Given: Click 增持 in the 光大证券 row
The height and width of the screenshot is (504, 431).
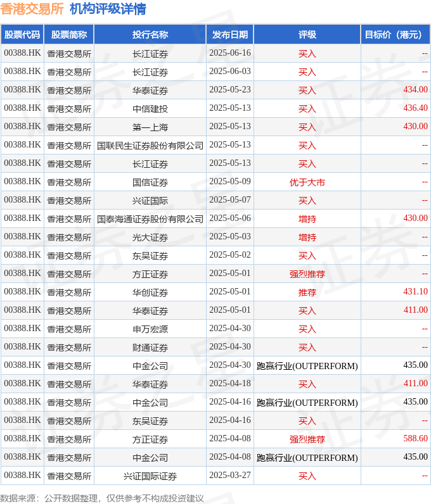Looking at the screenshot, I should (x=307, y=237).
